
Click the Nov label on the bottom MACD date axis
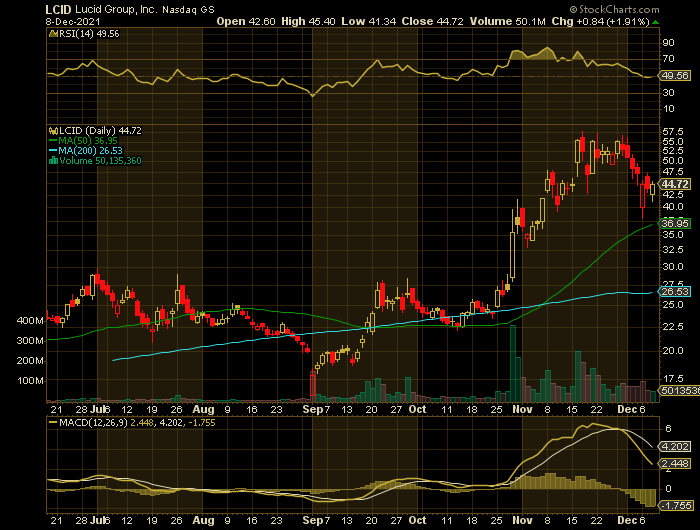(x=522, y=520)
